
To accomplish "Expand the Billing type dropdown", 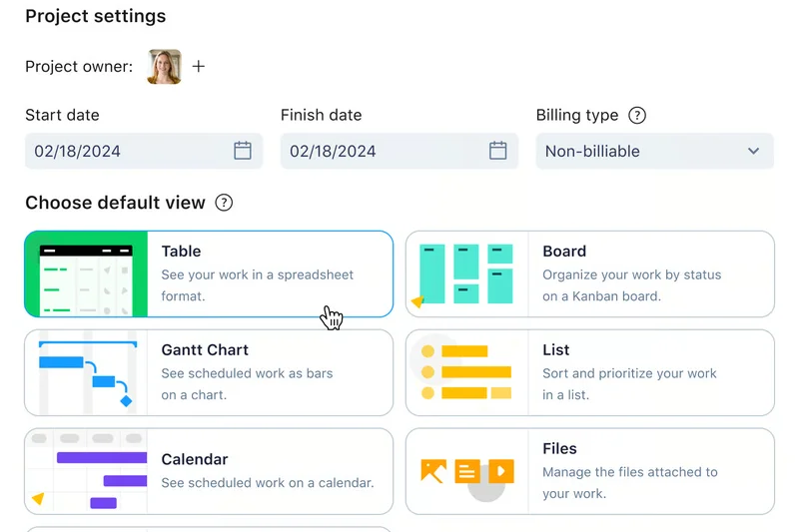I will point(654,152).
